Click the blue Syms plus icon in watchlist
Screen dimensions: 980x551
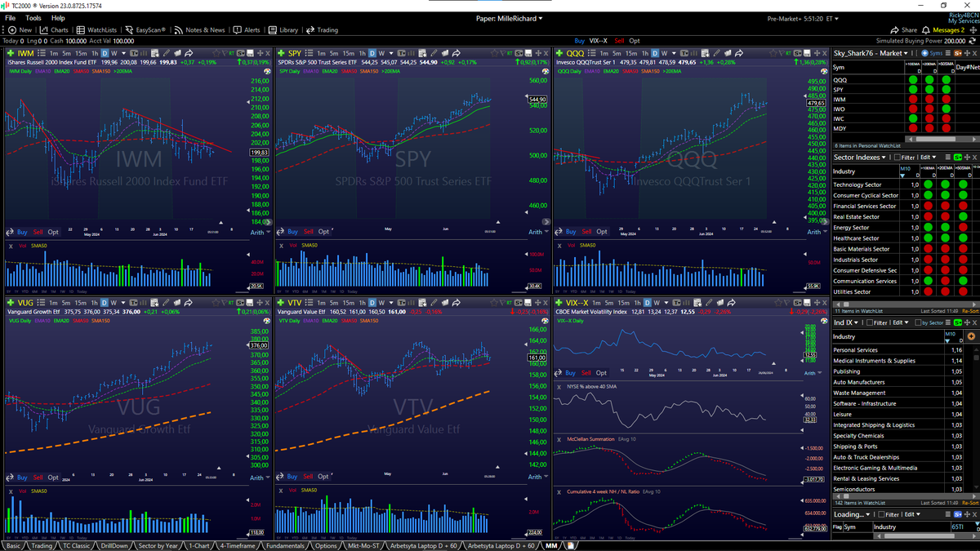924,53
